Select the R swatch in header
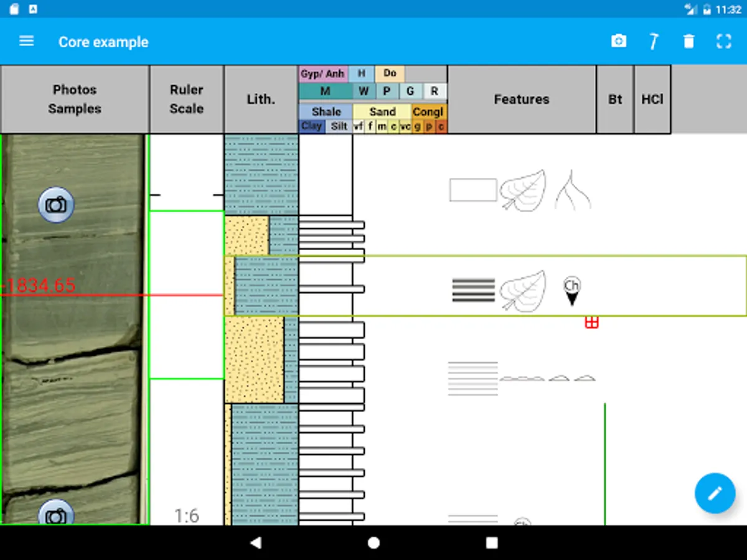The height and width of the screenshot is (560, 747). [x=435, y=91]
